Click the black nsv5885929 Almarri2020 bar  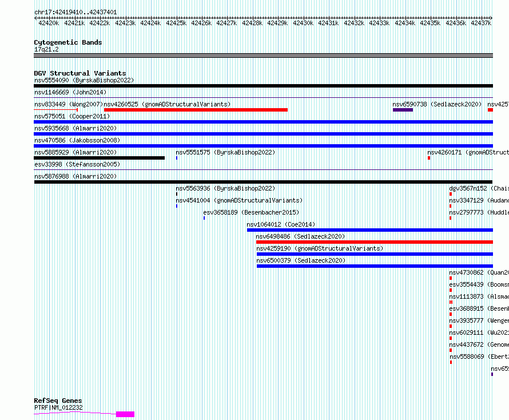click(99, 158)
